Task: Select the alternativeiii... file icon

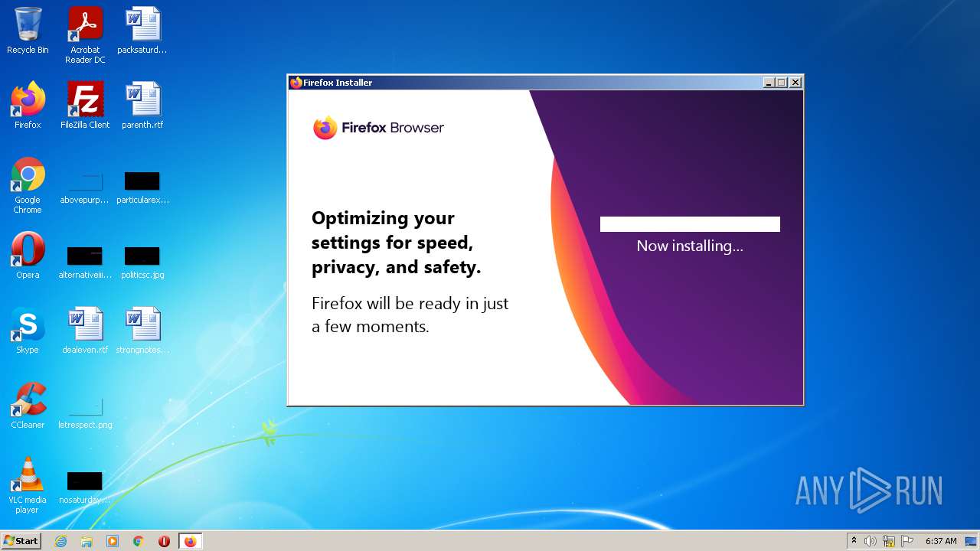Action: click(x=85, y=263)
